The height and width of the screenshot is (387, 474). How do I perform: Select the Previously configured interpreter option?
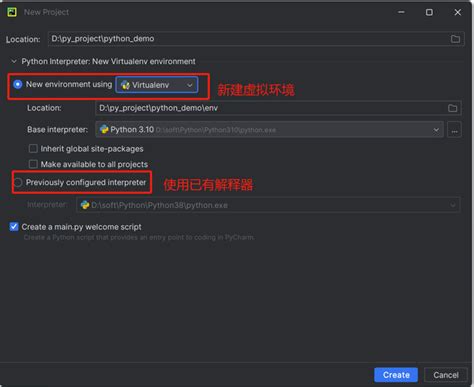tap(18, 182)
